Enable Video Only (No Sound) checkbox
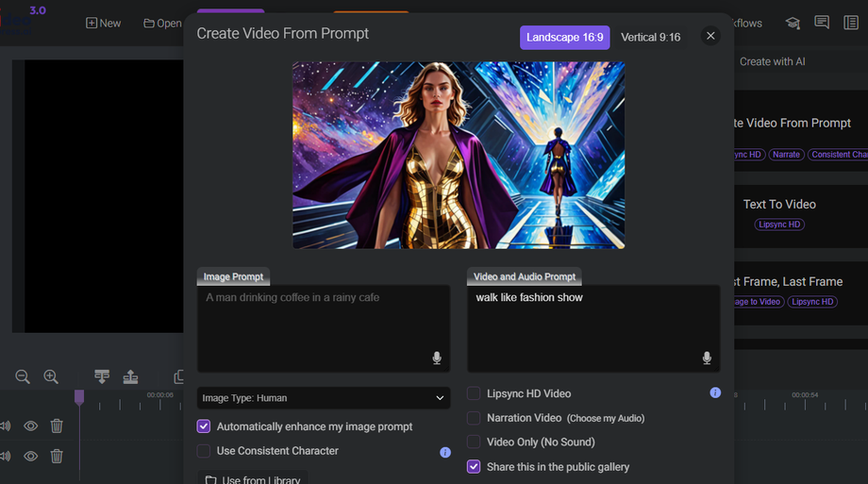Image resolution: width=868 pixels, height=484 pixels. [x=474, y=442]
